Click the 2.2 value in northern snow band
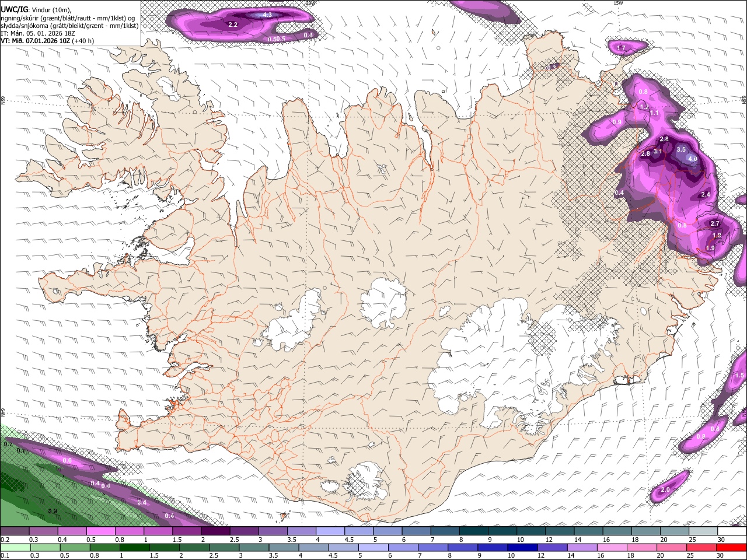This screenshot has width=747, height=560. [x=232, y=24]
